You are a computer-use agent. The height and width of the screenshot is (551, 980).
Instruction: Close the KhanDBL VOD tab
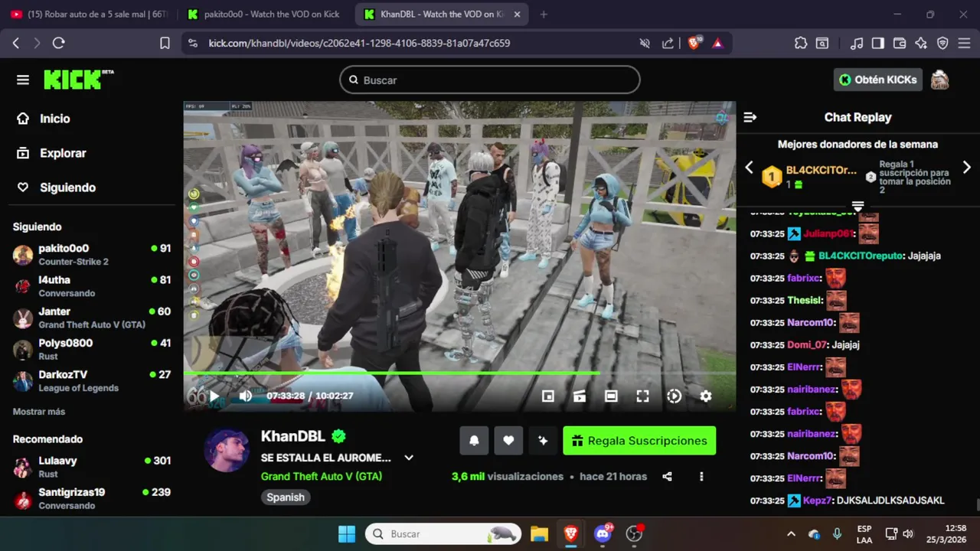click(x=517, y=15)
